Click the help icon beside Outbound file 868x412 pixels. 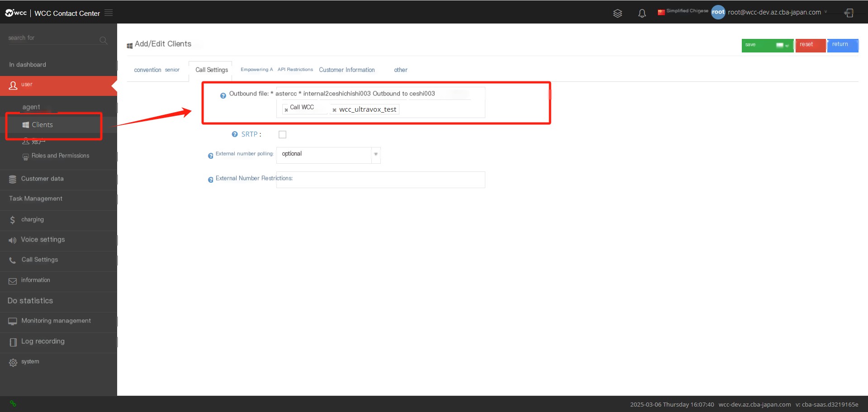tap(223, 96)
